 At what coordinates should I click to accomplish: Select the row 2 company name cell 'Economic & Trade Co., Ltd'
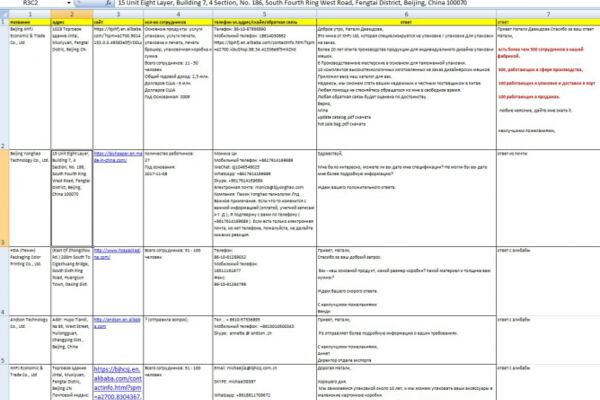pyautogui.click(x=30, y=88)
